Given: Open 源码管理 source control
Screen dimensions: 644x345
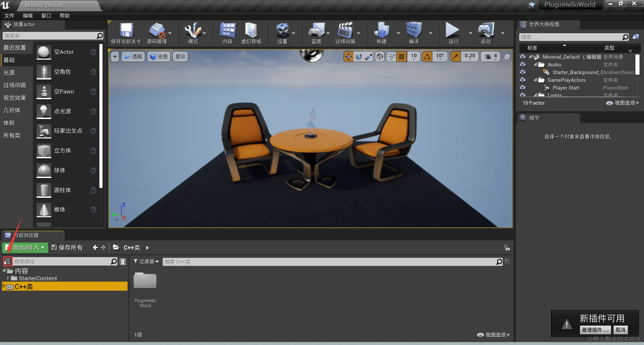Looking at the screenshot, I should (x=157, y=33).
